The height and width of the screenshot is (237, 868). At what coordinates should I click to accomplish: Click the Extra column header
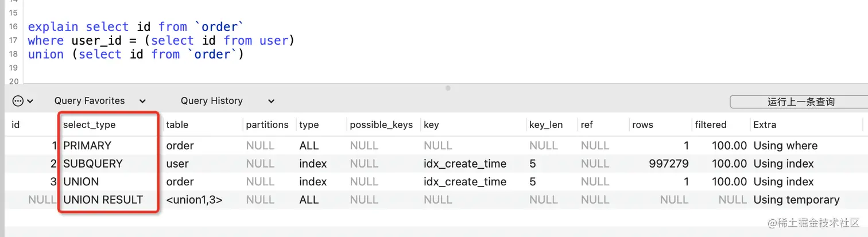pyautogui.click(x=765, y=125)
